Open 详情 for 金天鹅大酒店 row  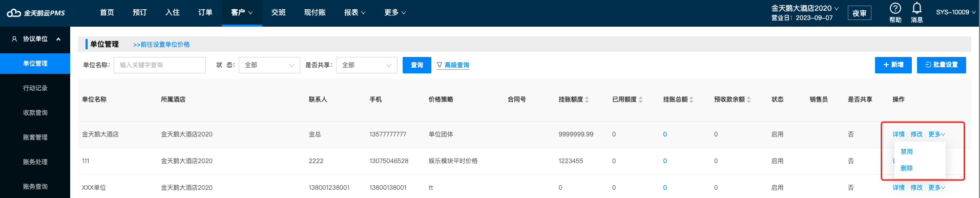(x=899, y=134)
